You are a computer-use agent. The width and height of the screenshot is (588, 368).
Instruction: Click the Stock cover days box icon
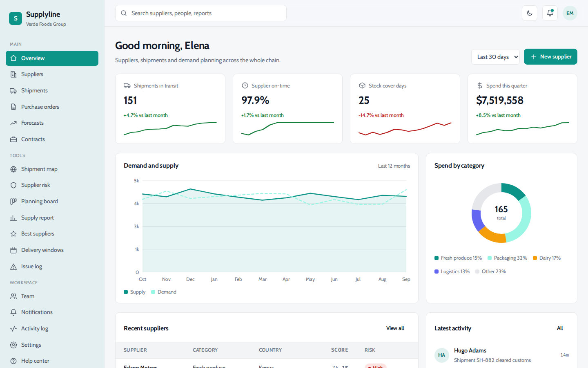pos(362,86)
